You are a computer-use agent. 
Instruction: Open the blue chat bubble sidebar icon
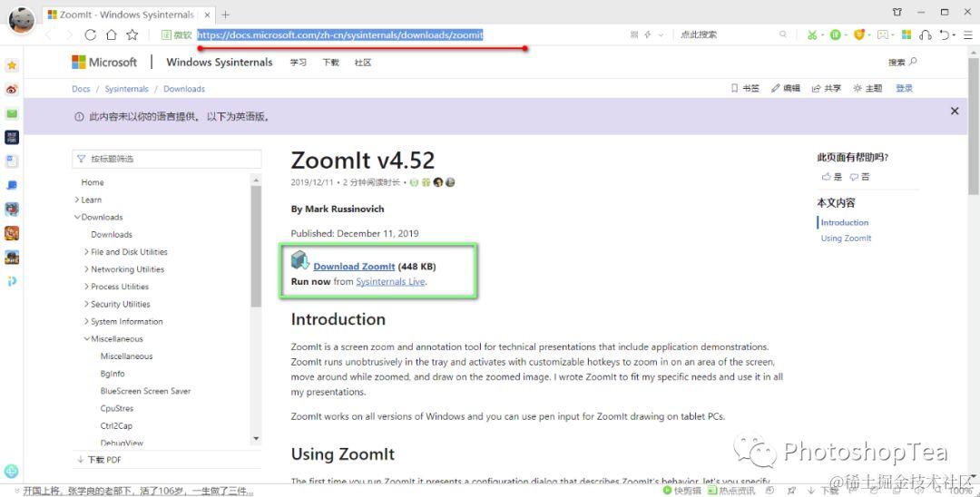11,185
